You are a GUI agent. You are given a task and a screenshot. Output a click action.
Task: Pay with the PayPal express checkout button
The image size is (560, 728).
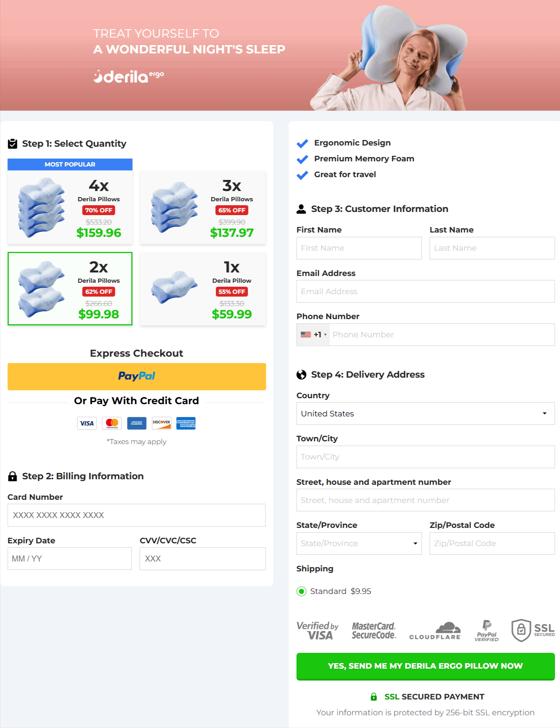[x=137, y=376]
